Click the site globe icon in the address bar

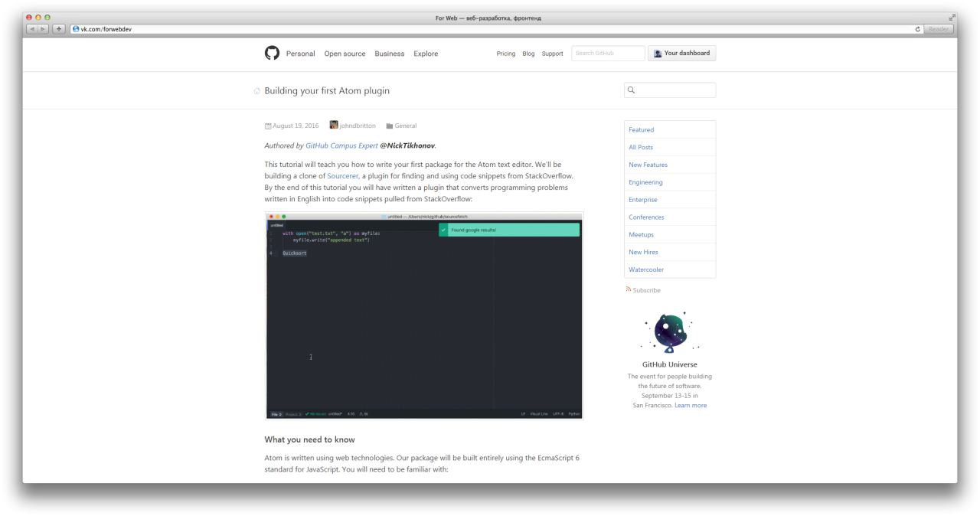[76, 29]
